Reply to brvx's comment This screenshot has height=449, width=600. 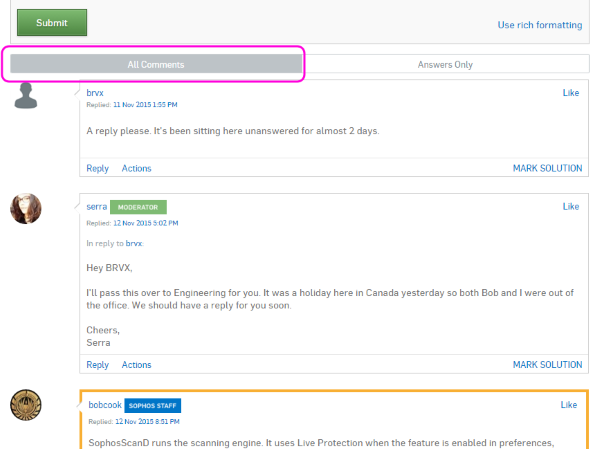click(x=97, y=169)
